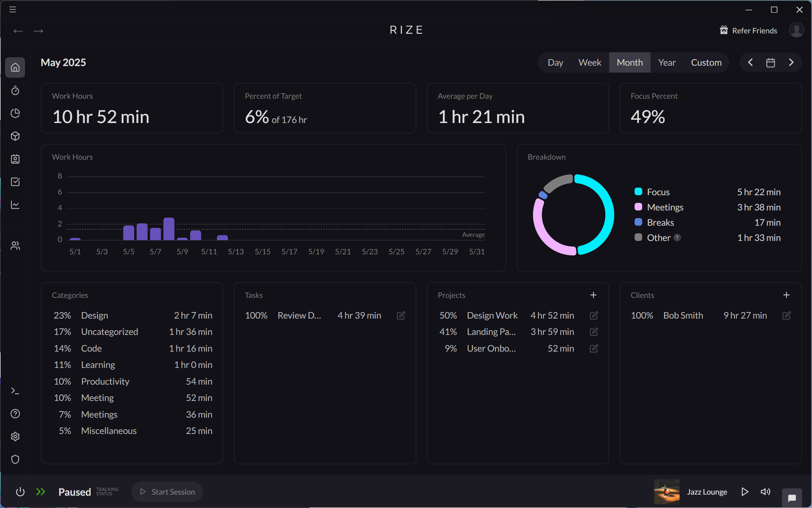812x508 pixels.
Task: Open Rize settings via the gear icon
Action: tap(15, 436)
